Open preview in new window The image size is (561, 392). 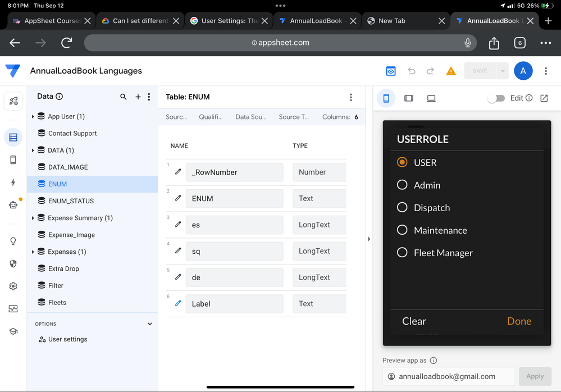[544, 98]
